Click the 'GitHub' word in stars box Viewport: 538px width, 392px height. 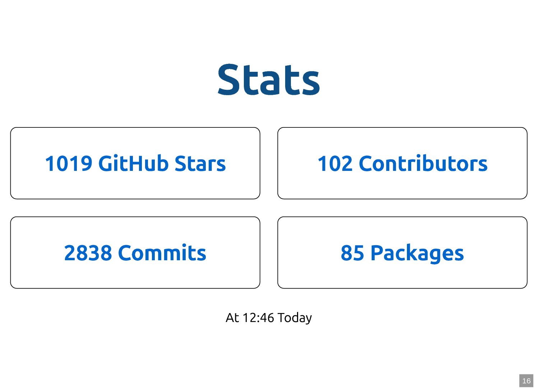pyautogui.click(x=133, y=164)
